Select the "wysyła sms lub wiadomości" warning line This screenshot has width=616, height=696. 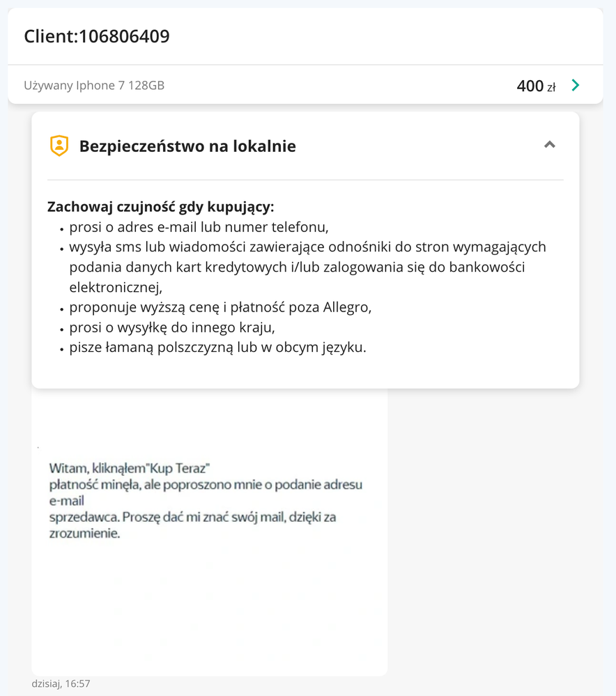[307, 247]
